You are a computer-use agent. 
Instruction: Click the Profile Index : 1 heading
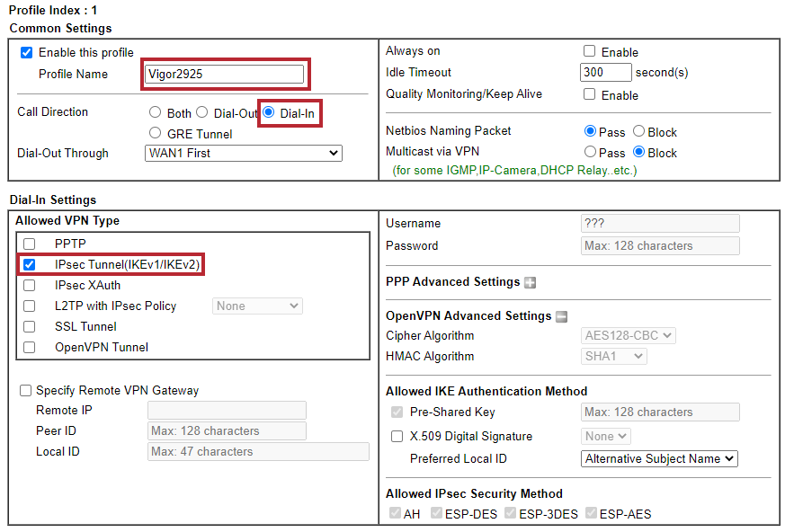53,10
